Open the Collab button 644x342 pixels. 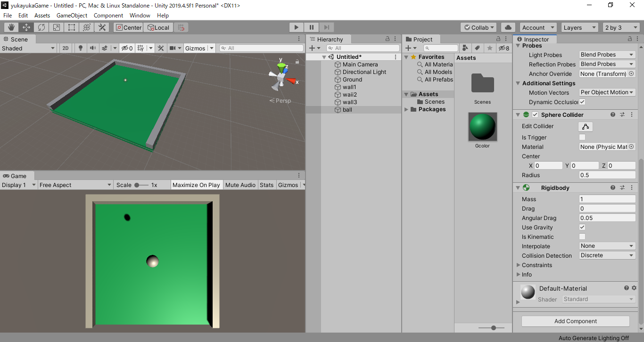tap(479, 27)
